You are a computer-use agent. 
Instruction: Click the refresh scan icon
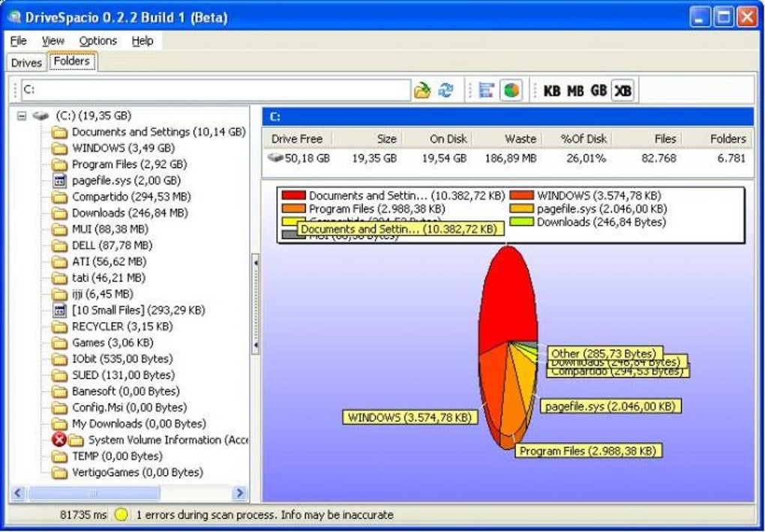click(x=445, y=90)
